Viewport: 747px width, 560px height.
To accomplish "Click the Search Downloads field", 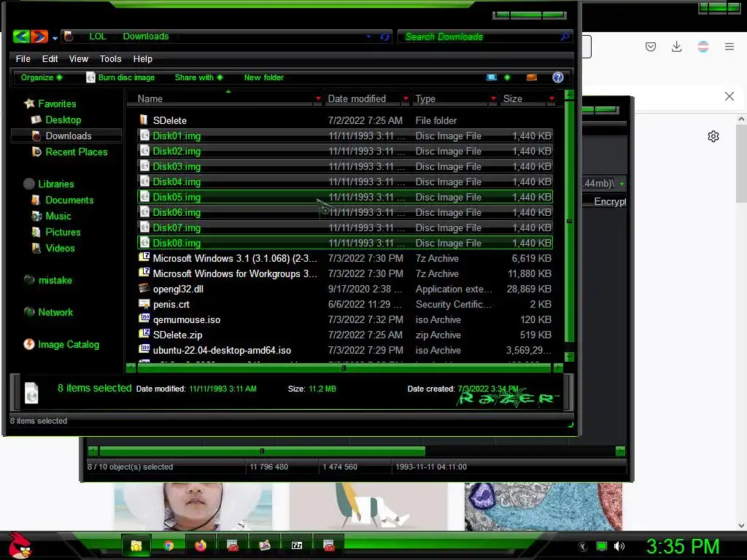I will coord(479,36).
